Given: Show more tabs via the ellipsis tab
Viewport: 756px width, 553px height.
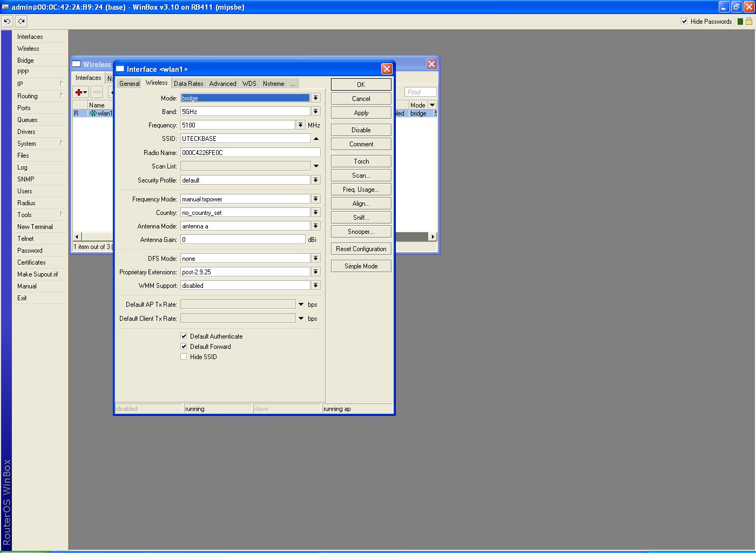Looking at the screenshot, I should 293,84.
